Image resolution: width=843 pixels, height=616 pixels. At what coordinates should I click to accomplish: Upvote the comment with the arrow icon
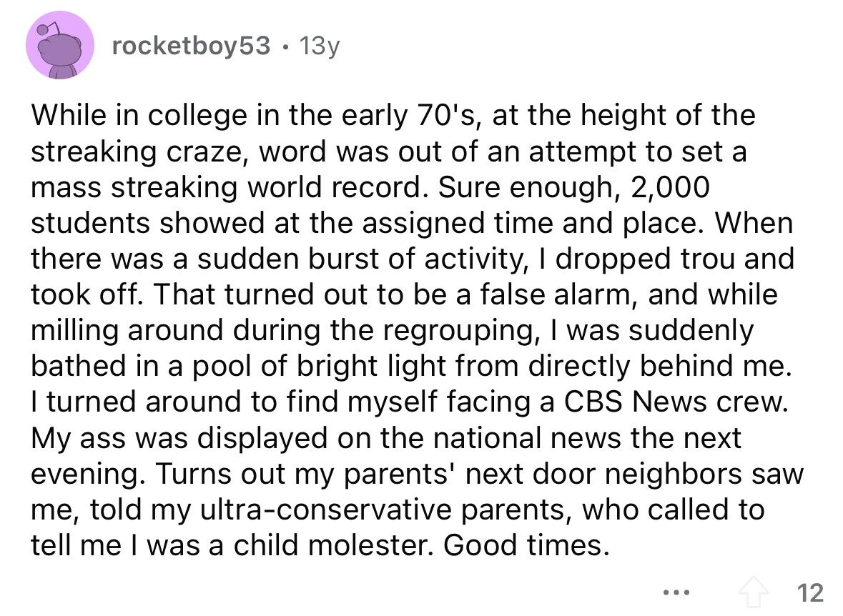click(x=754, y=592)
